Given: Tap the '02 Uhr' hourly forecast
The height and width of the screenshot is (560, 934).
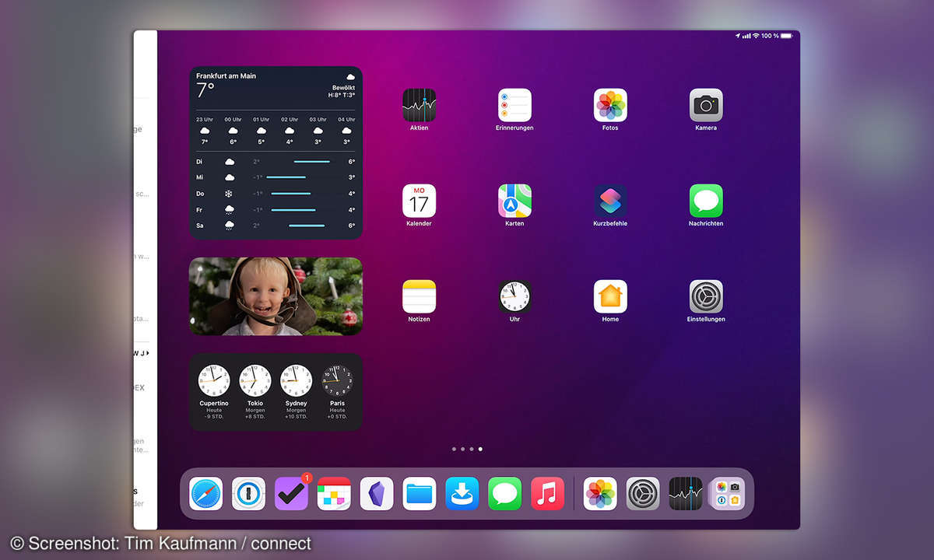Looking at the screenshot, I should coord(290,131).
